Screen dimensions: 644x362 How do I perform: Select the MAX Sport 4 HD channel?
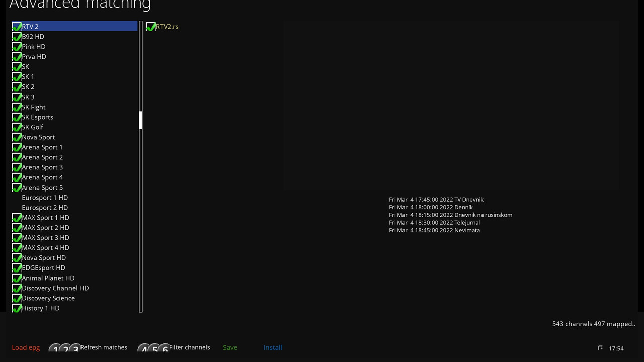tap(74, 247)
